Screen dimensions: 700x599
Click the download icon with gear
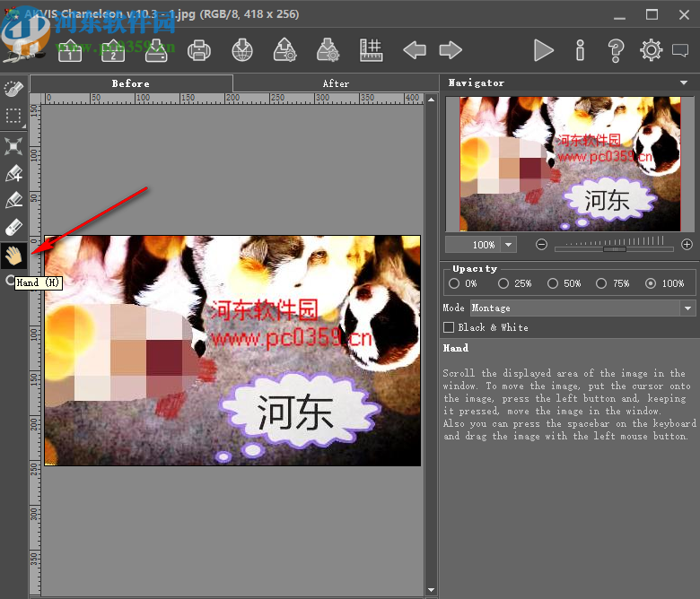pyautogui.click(x=328, y=50)
